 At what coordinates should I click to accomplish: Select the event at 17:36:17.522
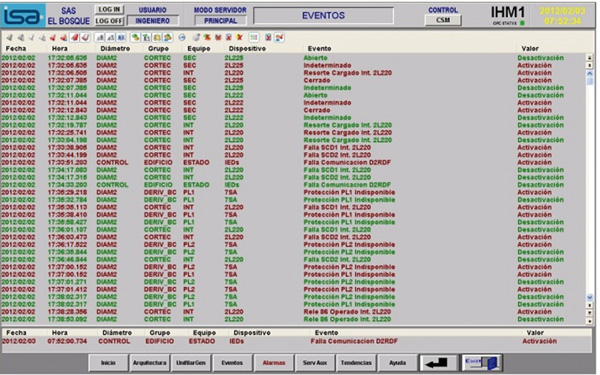point(292,245)
